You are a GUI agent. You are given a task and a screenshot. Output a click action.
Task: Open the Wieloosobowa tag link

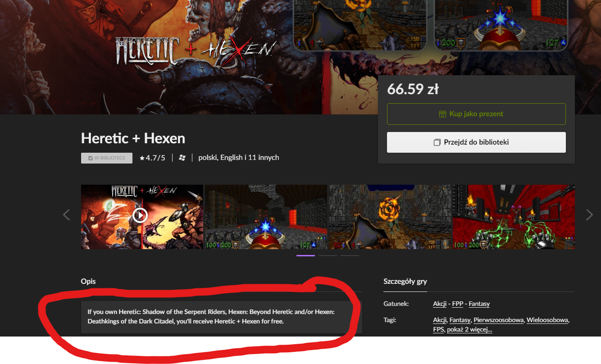[x=547, y=320]
